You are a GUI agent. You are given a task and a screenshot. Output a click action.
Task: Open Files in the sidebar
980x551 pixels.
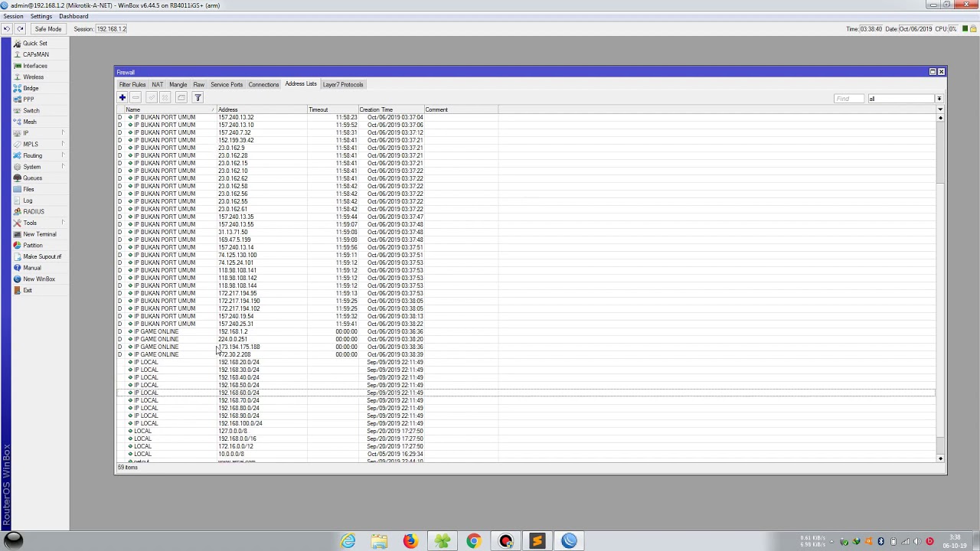pyautogui.click(x=28, y=189)
